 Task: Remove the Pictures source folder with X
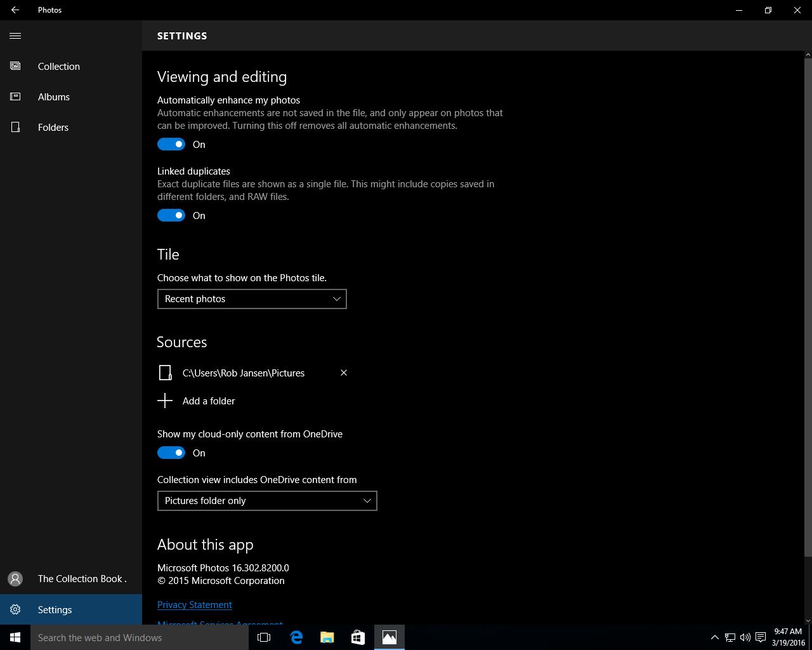coord(344,373)
